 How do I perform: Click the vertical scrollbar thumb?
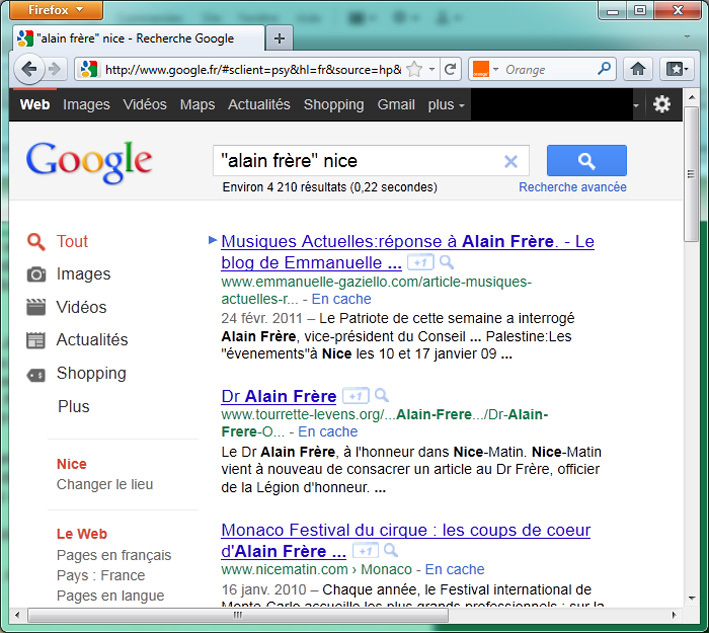pyautogui.click(x=691, y=174)
